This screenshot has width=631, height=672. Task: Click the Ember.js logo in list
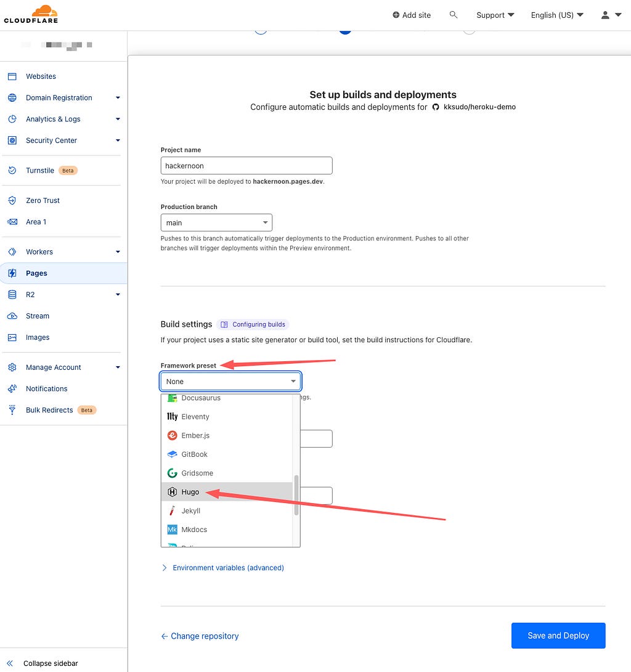pyautogui.click(x=172, y=435)
